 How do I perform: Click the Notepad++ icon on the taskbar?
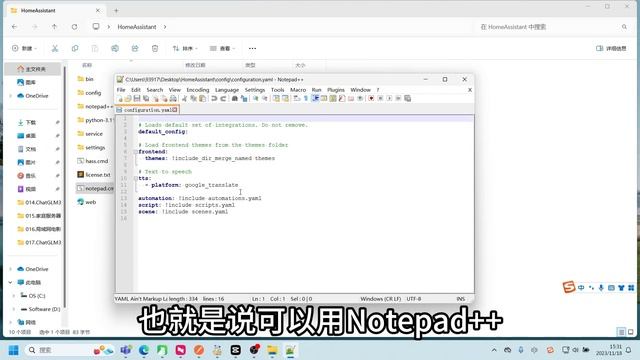(x=290, y=350)
